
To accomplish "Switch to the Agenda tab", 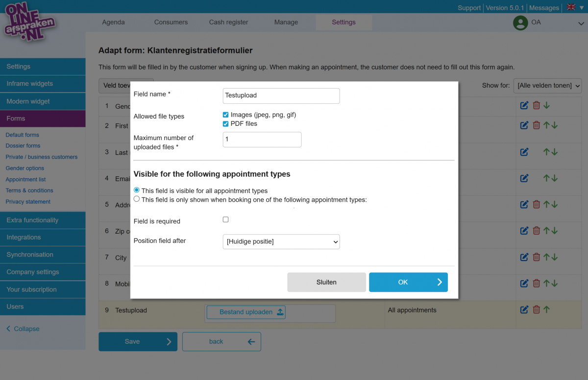I will [113, 22].
